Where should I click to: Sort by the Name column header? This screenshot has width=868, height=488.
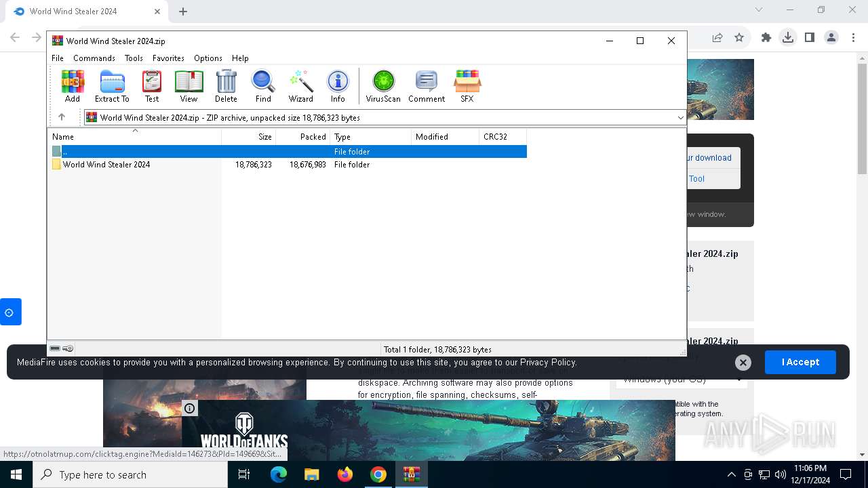[x=135, y=137]
